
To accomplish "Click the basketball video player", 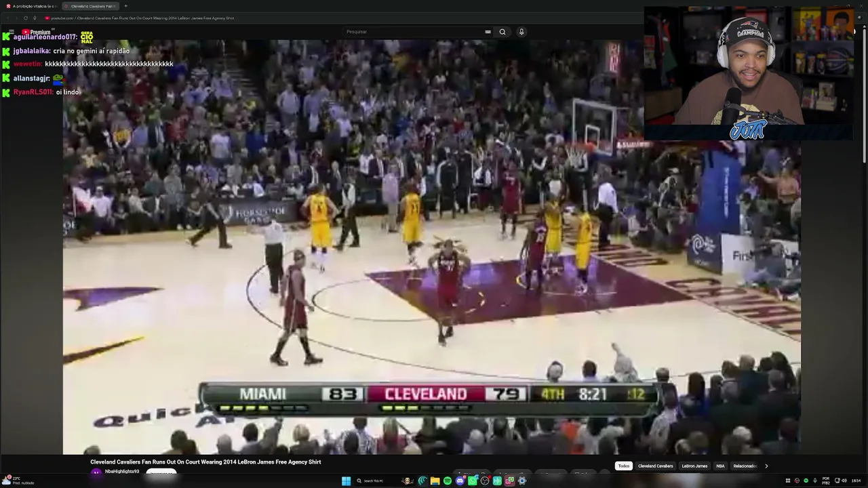I will point(431,247).
